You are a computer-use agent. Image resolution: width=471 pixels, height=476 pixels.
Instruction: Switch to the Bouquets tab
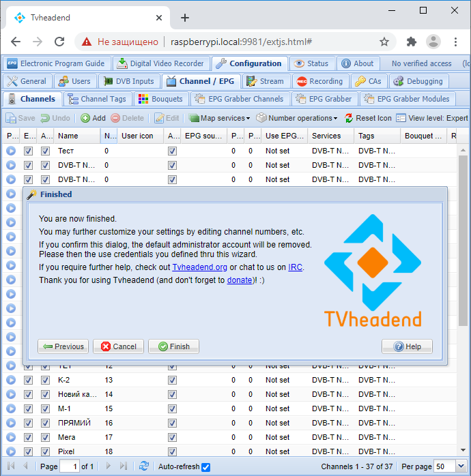[x=160, y=99]
